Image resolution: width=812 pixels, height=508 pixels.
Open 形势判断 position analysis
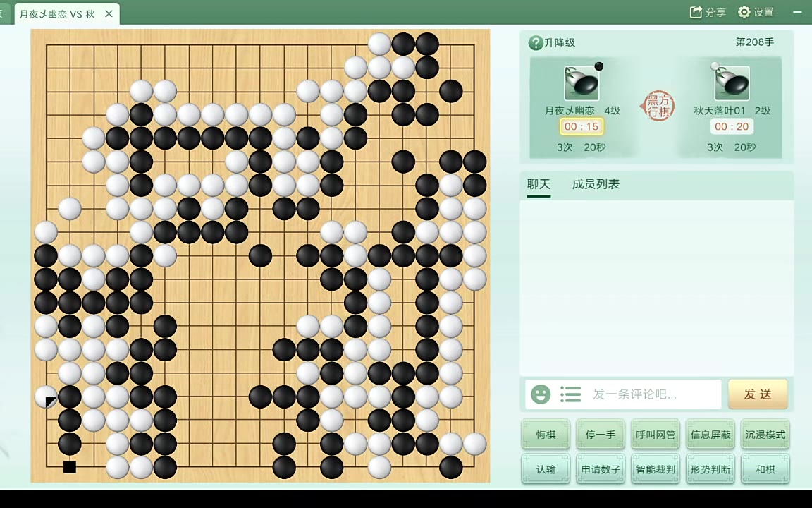[710, 469]
